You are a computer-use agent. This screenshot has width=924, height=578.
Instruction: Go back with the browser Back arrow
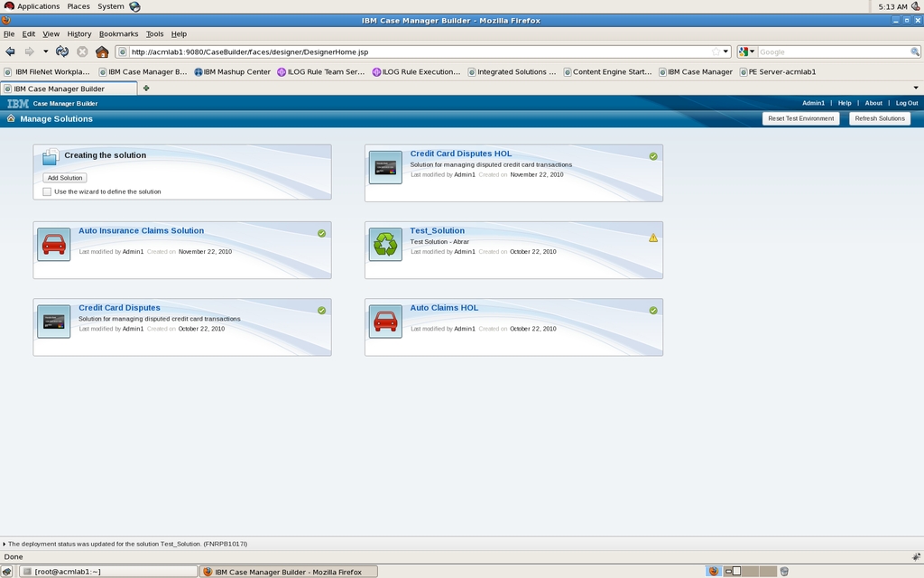(11, 51)
